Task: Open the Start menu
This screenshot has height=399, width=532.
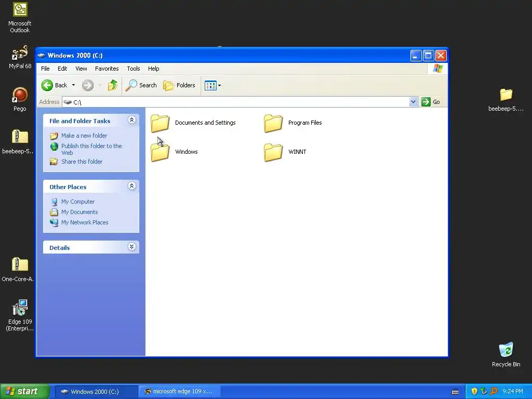Action: pyautogui.click(x=24, y=392)
